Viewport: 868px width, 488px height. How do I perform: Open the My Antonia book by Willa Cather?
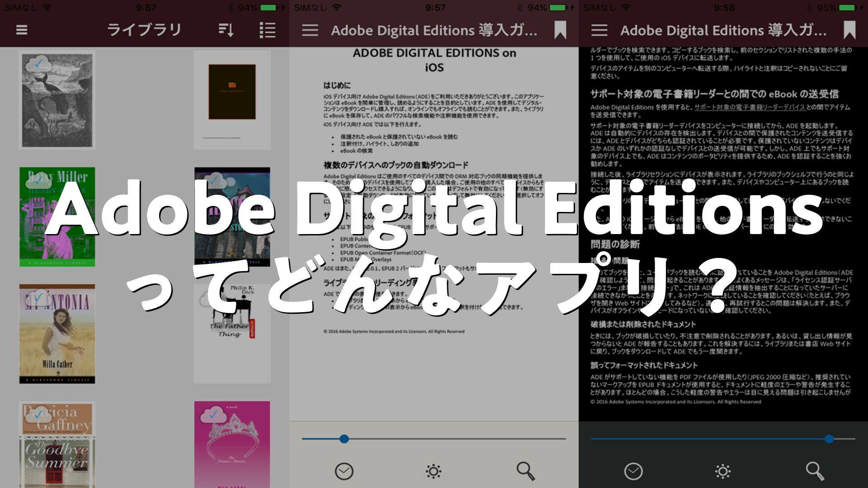(57, 334)
